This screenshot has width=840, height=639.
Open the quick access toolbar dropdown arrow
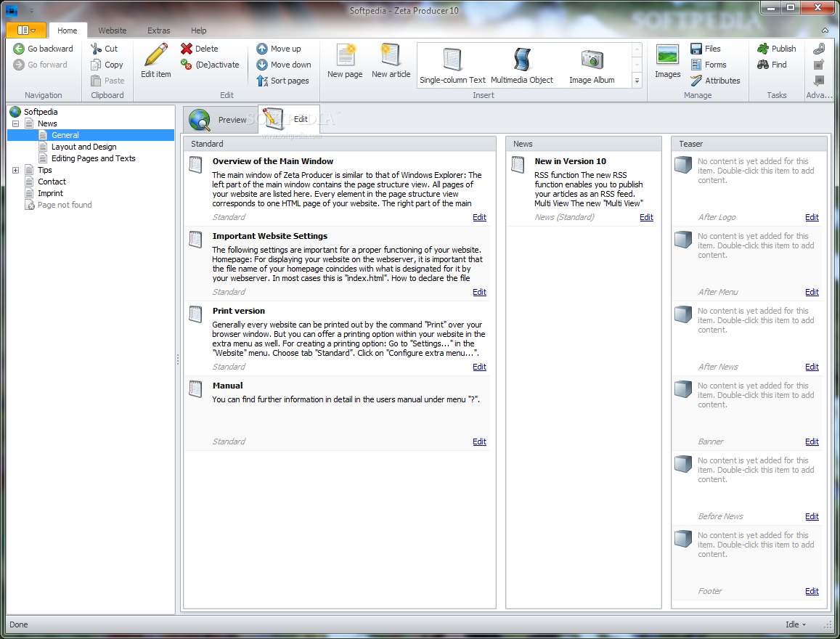point(32,11)
